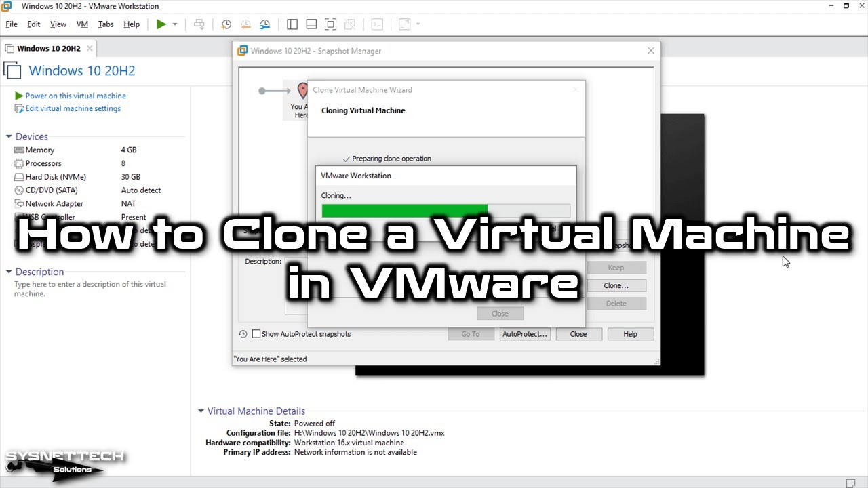This screenshot has height=488, width=868.
Task: Select the Memory device icon
Action: tap(19, 150)
